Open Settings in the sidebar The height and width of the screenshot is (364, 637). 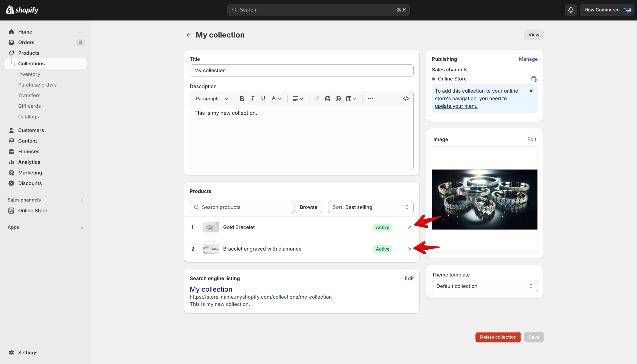tap(46, 353)
